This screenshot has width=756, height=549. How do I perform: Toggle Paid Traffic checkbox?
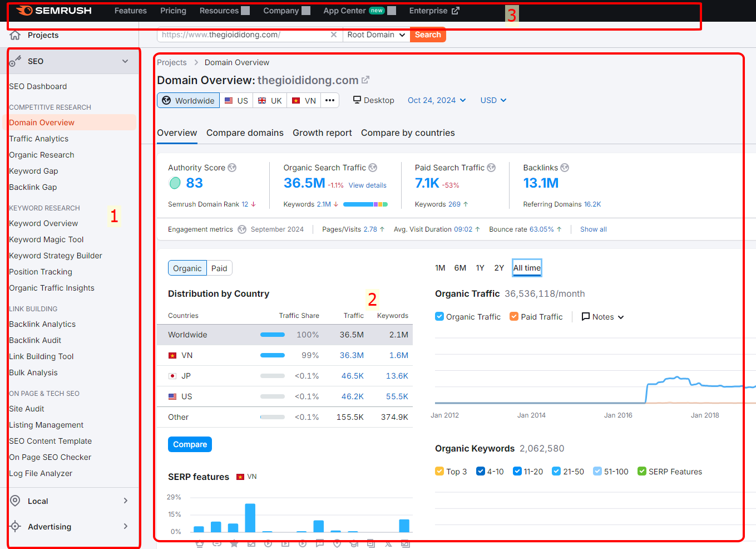[x=514, y=316]
